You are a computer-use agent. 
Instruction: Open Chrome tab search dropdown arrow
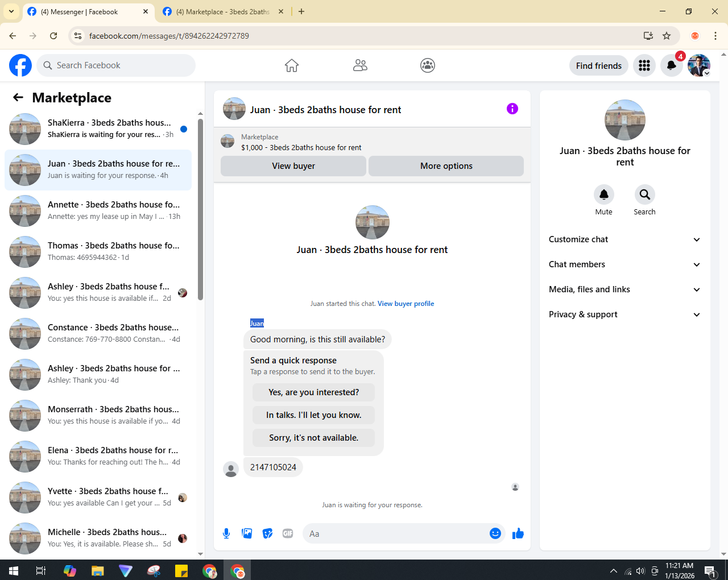pyautogui.click(x=11, y=11)
